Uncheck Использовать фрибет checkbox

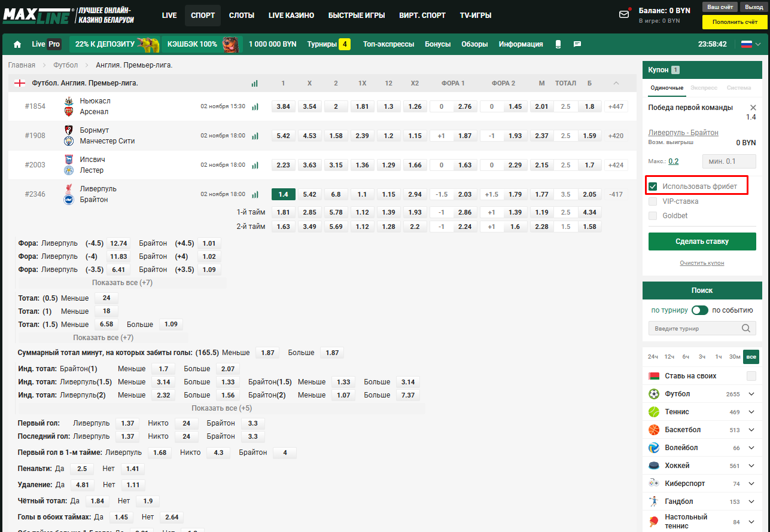653,186
